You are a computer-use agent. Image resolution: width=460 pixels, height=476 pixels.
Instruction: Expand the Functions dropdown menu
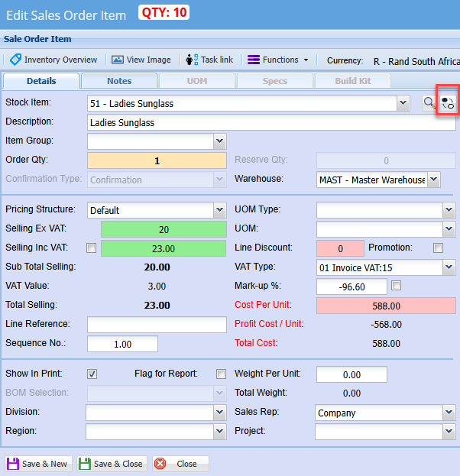[x=278, y=60]
